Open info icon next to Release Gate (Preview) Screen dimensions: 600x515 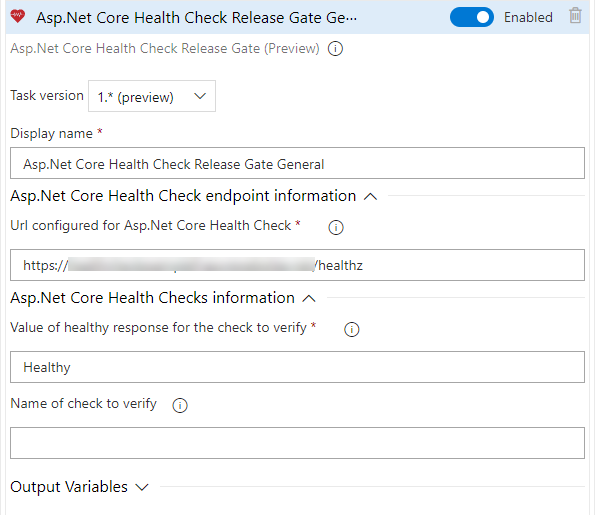click(x=335, y=49)
